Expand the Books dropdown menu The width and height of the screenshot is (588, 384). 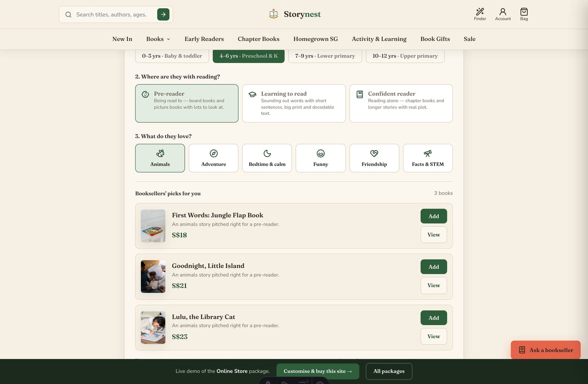click(x=158, y=39)
